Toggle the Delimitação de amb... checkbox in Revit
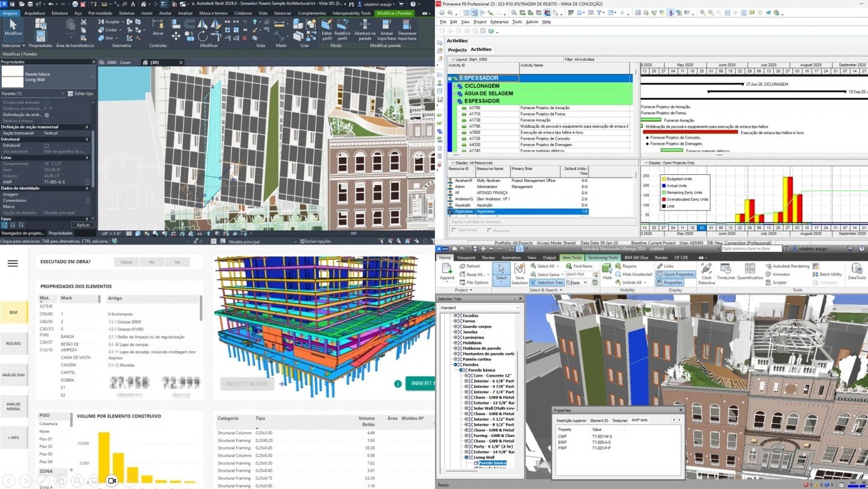The width and height of the screenshot is (868, 489). 47,115
